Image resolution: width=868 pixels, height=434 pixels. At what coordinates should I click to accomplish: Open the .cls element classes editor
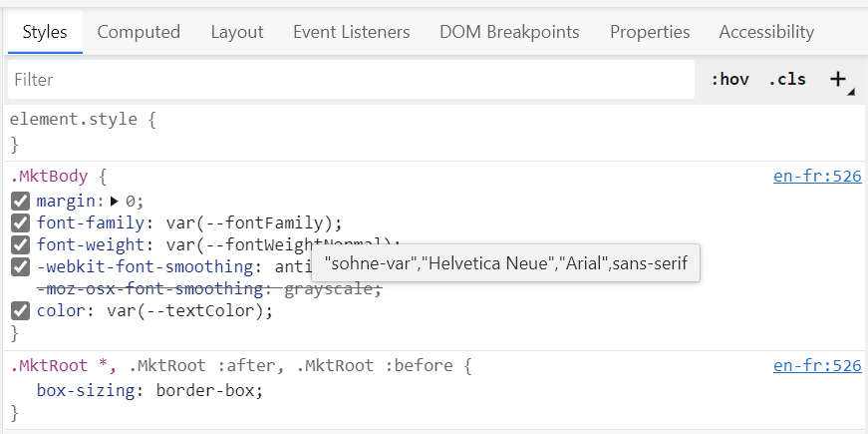click(786, 80)
